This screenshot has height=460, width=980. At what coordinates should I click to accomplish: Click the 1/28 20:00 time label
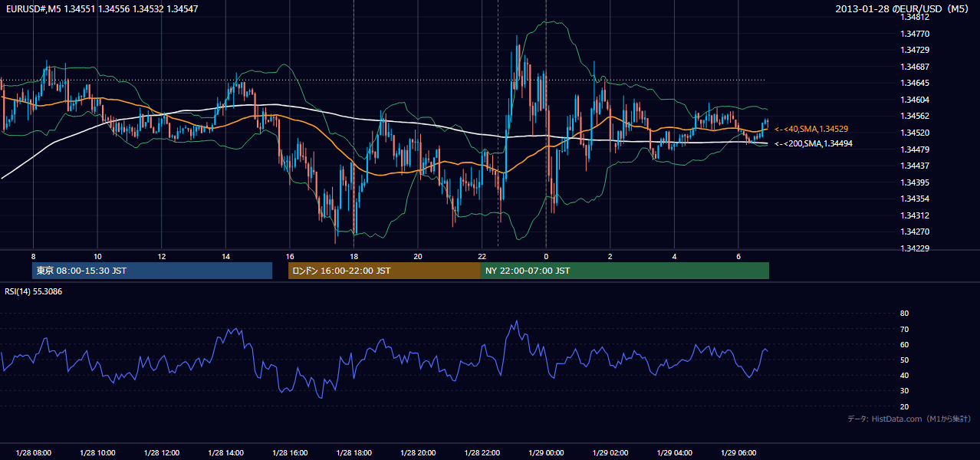[x=417, y=452]
